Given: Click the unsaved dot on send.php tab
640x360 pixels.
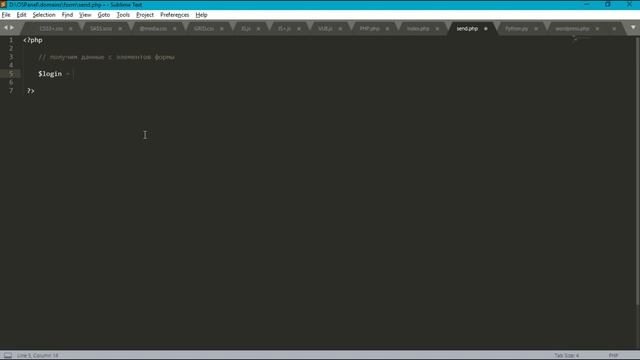Looking at the screenshot, I should 486,29.
